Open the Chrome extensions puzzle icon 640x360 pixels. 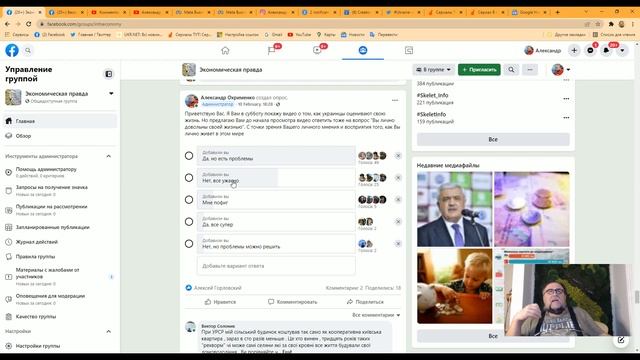611,24
